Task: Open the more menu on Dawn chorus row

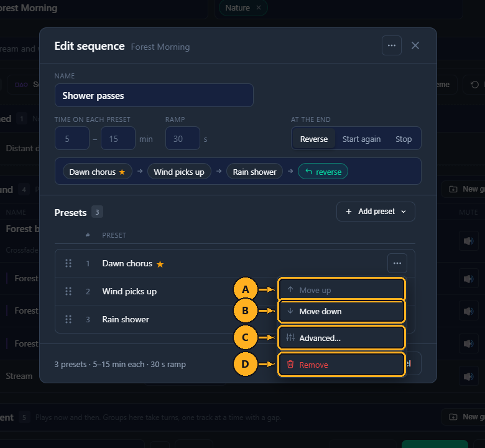Action: (x=397, y=263)
